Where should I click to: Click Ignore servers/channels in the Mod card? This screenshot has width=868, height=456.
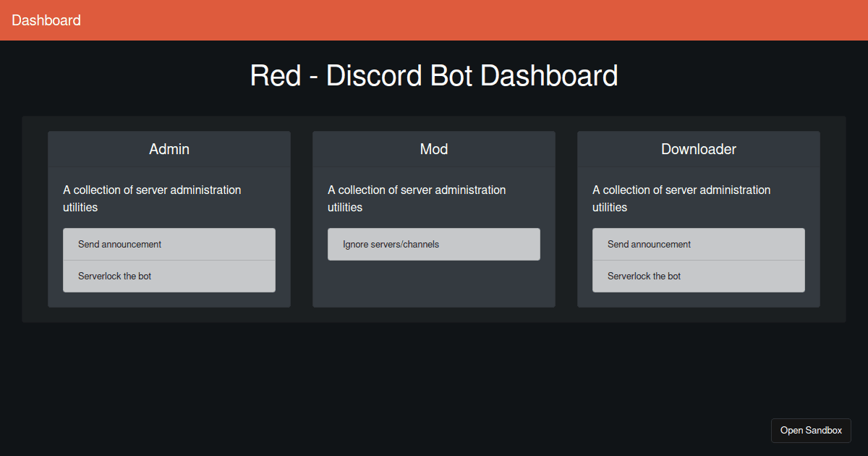pos(433,244)
